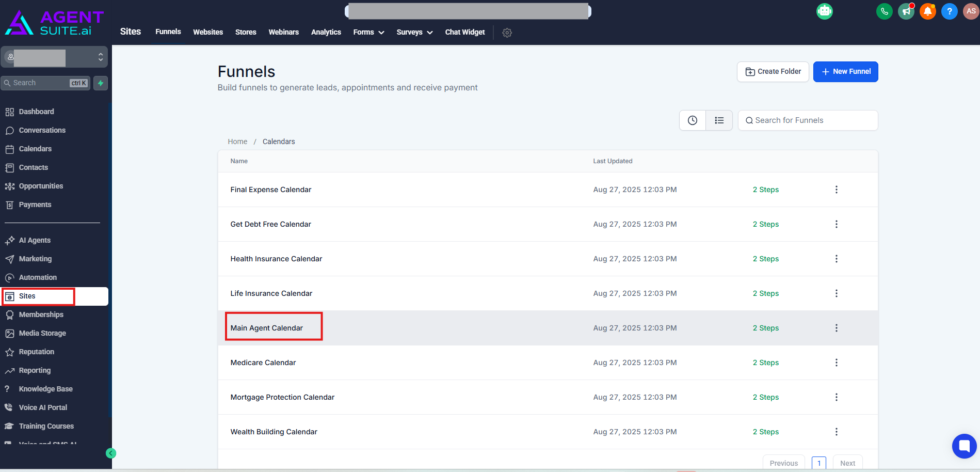Open the account switcher dropdown
This screenshot has height=472, width=980.
[54, 57]
